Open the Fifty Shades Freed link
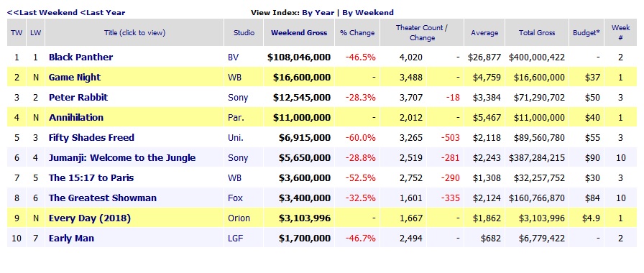 click(x=91, y=137)
